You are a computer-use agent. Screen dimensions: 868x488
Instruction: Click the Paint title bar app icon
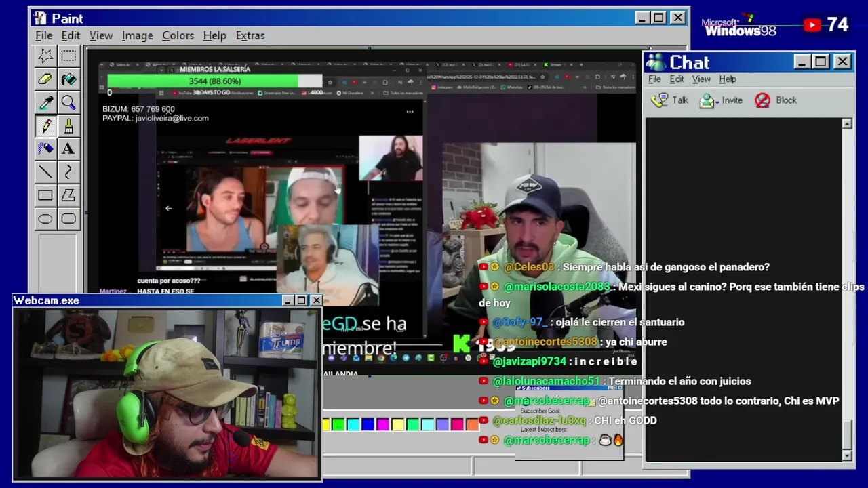pyautogui.click(x=40, y=18)
